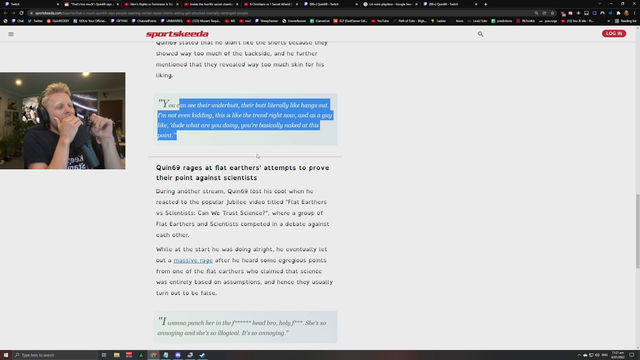This screenshot has height=360, width=640.
Task: Switch to the Google Search tab
Action: pyautogui.click(x=391, y=4)
